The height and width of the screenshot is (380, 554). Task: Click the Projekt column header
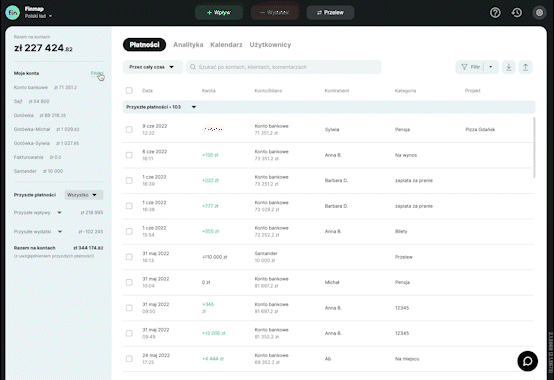coord(472,91)
